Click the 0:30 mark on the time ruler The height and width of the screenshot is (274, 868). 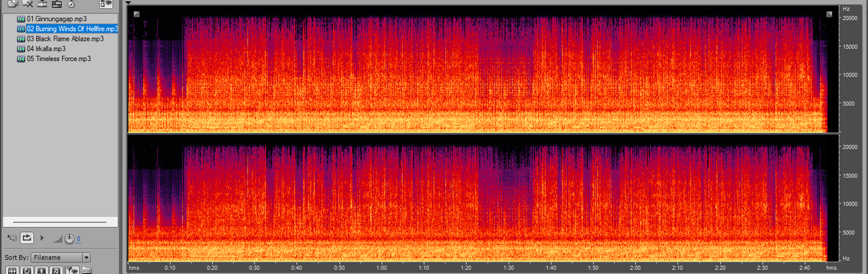point(254,267)
